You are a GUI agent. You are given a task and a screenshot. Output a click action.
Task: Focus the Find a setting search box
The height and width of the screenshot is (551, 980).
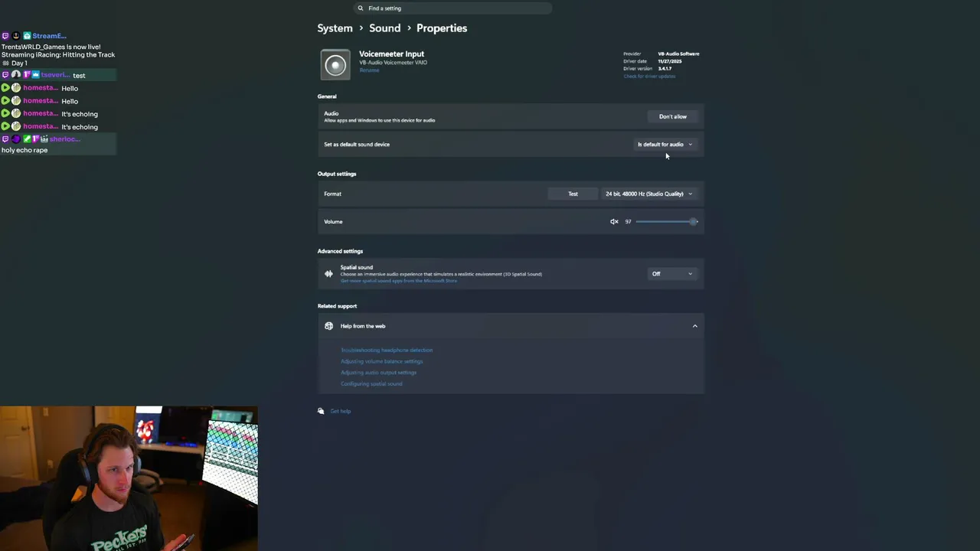(452, 8)
